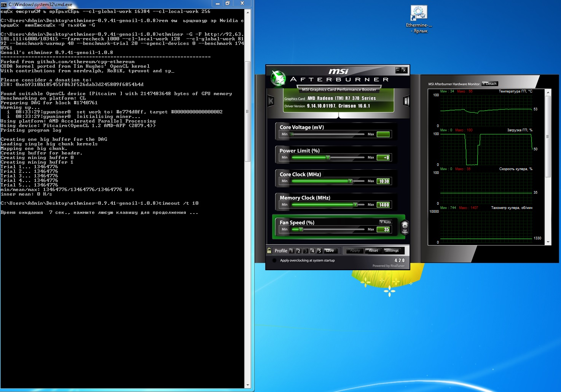Click the Memory Clock value field
561x392 pixels.
383,205
